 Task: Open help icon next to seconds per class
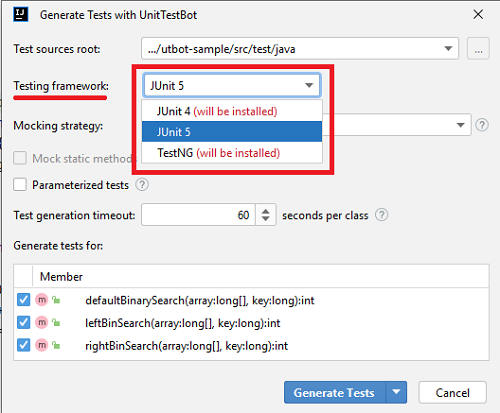[382, 215]
